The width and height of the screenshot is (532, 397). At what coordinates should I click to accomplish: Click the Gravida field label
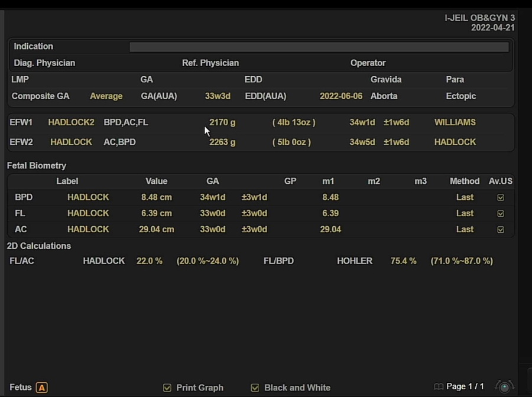tap(386, 80)
